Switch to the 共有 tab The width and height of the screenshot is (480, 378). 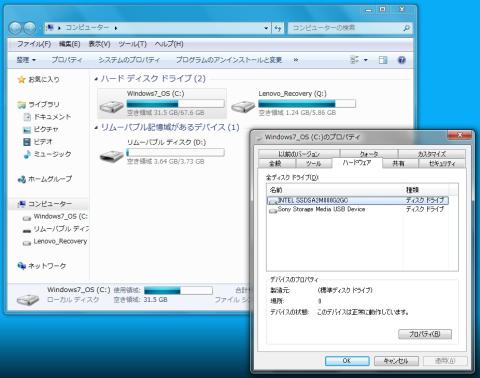(399, 164)
